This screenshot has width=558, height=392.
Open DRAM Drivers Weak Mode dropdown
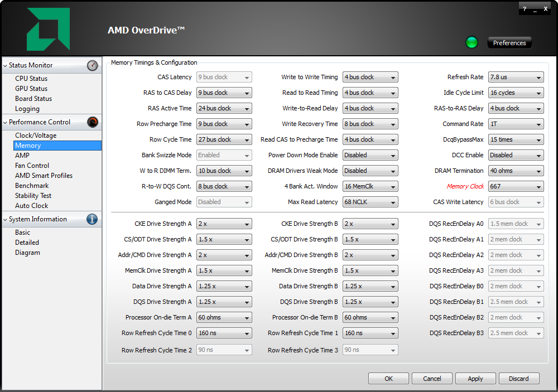tap(371, 171)
